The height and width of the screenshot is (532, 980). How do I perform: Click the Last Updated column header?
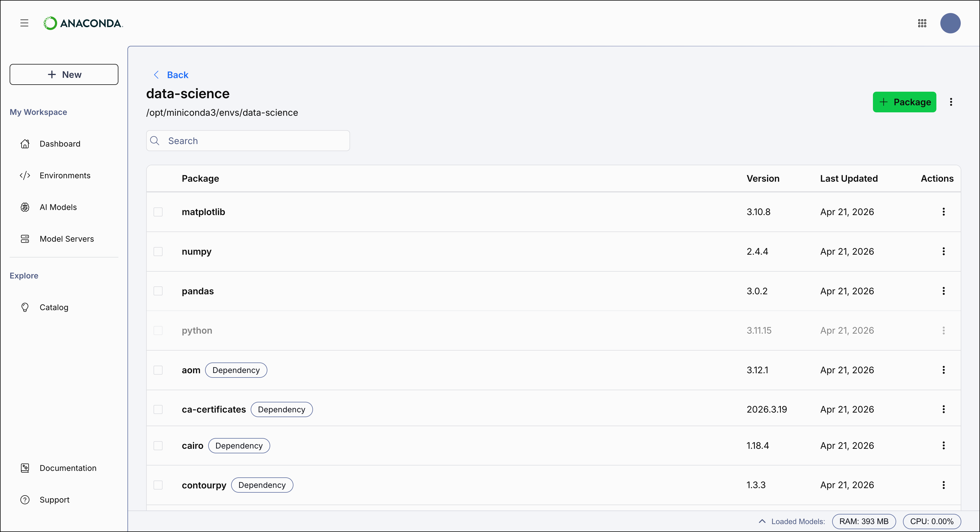coord(849,179)
